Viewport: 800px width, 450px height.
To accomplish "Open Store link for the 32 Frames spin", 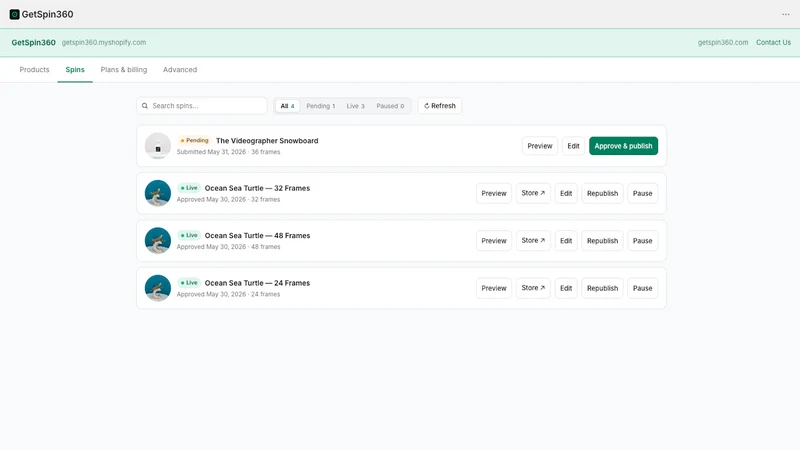I will point(533,193).
